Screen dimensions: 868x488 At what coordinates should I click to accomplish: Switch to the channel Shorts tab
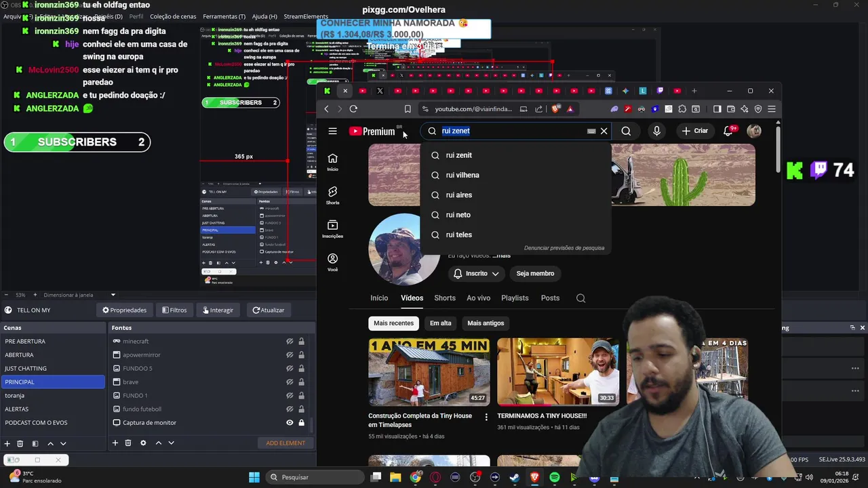[445, 298]
